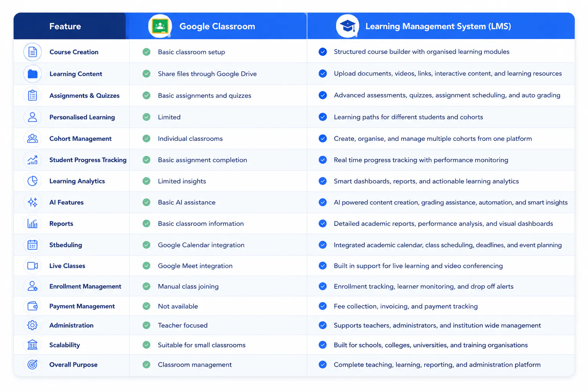Viewport: 588px width, 392px height.
Task: Click the Feature column header
Action: coord(65,26)
